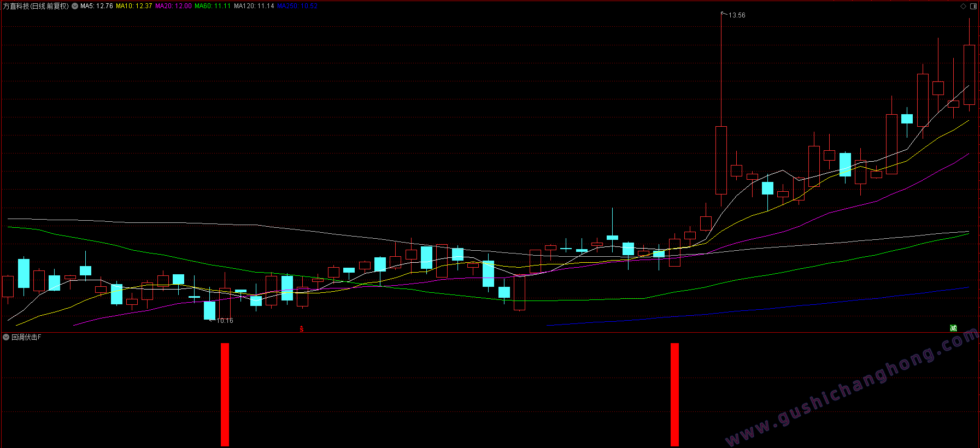980x448 pixels.
Task: Select the MA60: 11.11 label
Action: pyautogui.click(x=213, y=6)
